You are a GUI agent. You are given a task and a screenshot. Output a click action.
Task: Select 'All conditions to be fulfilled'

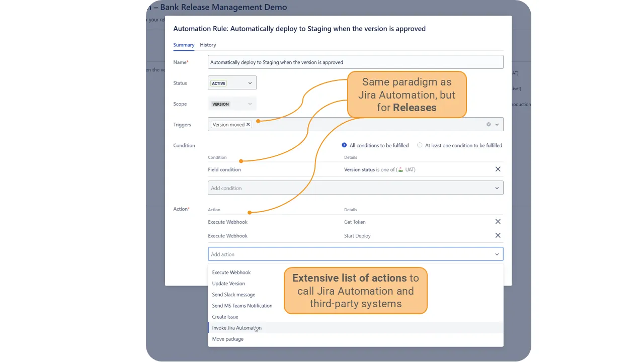344,145
